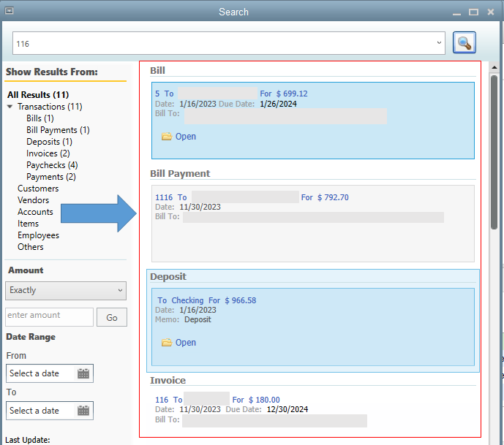The width and height of the screenshot is (504, 445).
Task: Click the enter amount field
Action: click(x=49, y=316)
